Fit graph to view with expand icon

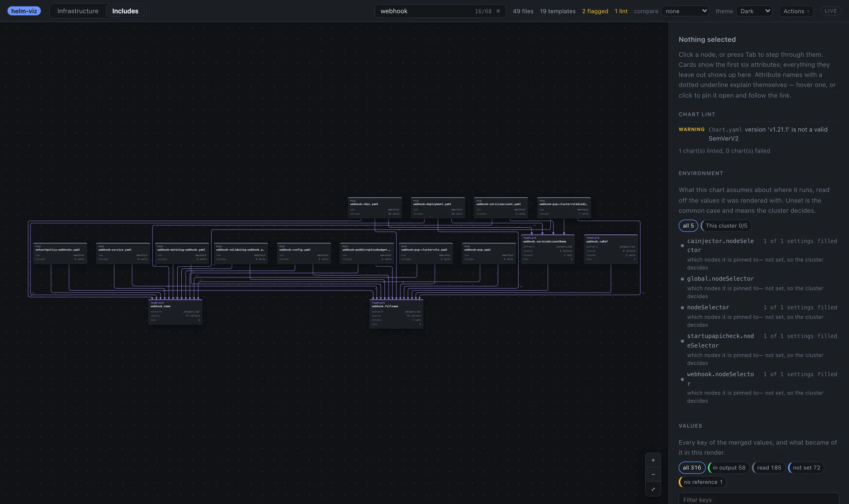click(x=653, y=489)
